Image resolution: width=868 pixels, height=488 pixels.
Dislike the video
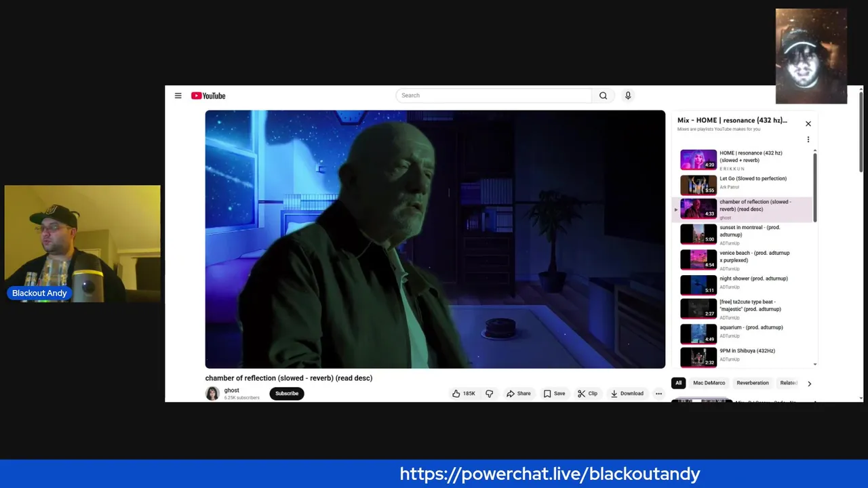pyautogui.click(x=489, y=393)
